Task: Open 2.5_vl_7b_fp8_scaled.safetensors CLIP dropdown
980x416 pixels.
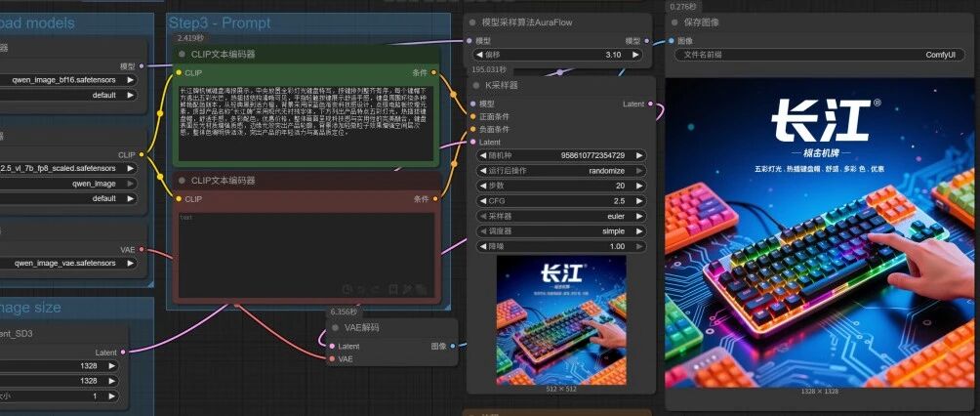Action: pyautogui.click(x=68, y=168)
